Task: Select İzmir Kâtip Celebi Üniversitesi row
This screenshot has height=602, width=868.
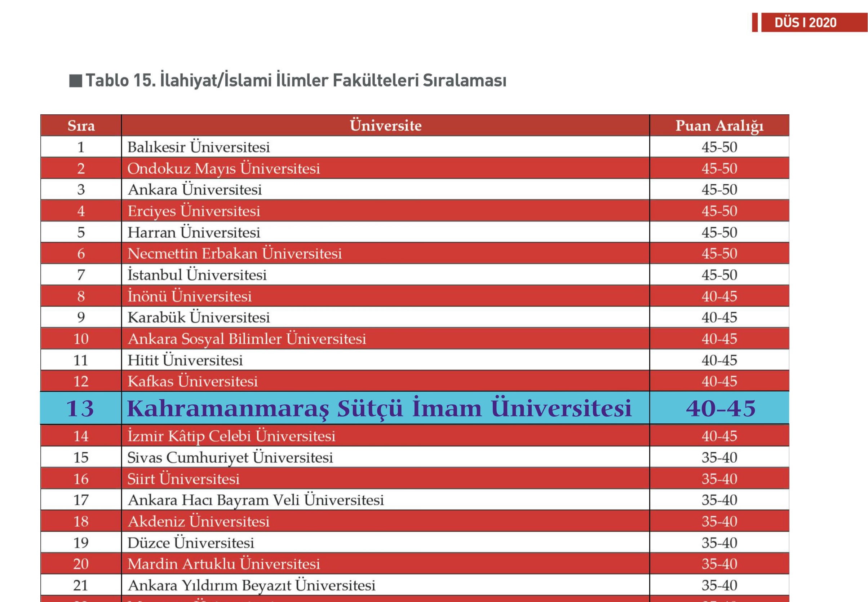Action: coord(231,436)
